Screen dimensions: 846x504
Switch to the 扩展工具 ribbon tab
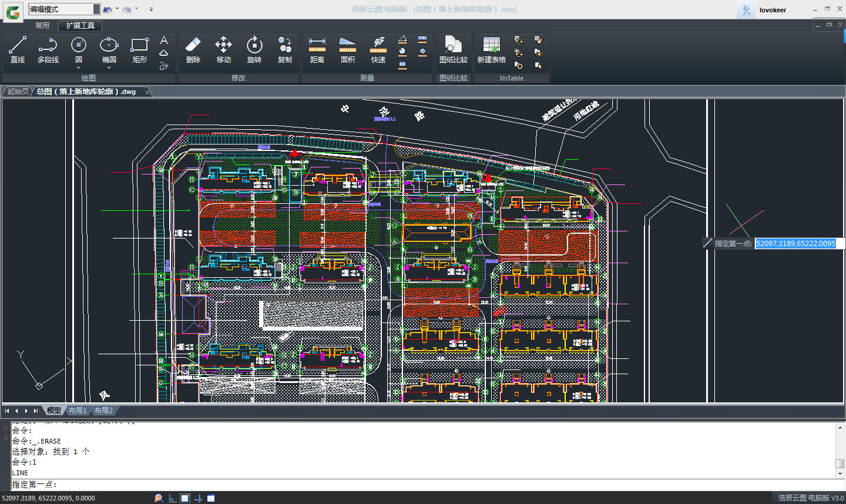point(80,25)
